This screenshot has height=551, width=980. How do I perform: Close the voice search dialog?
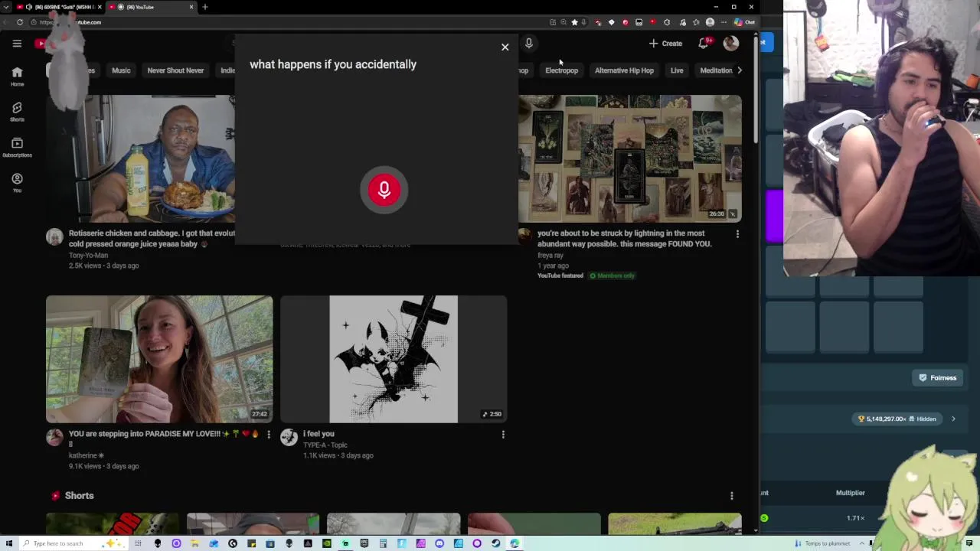click(505, 47)
